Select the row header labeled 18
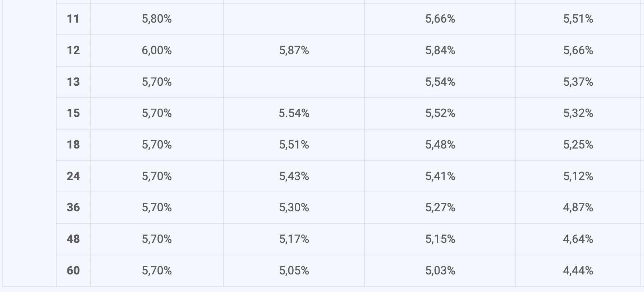This screenshot has height=292, width=644. click(x=73, y=145)
